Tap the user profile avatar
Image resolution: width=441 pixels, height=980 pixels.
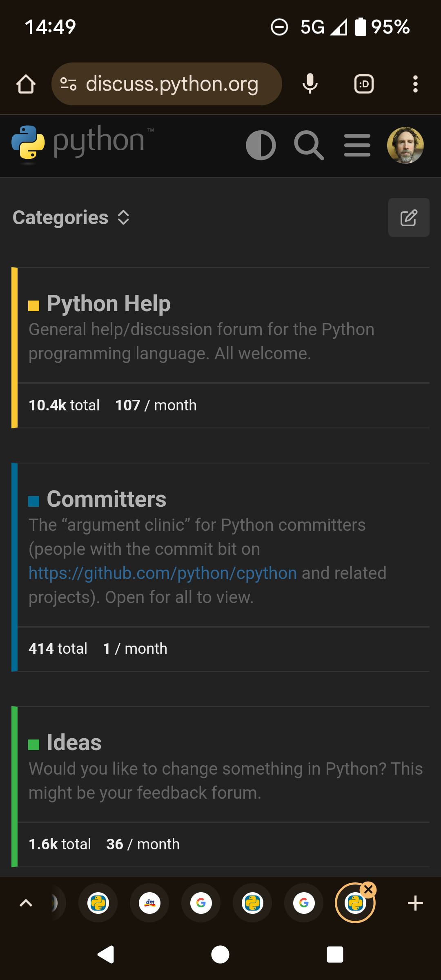[x=405, y=145]
